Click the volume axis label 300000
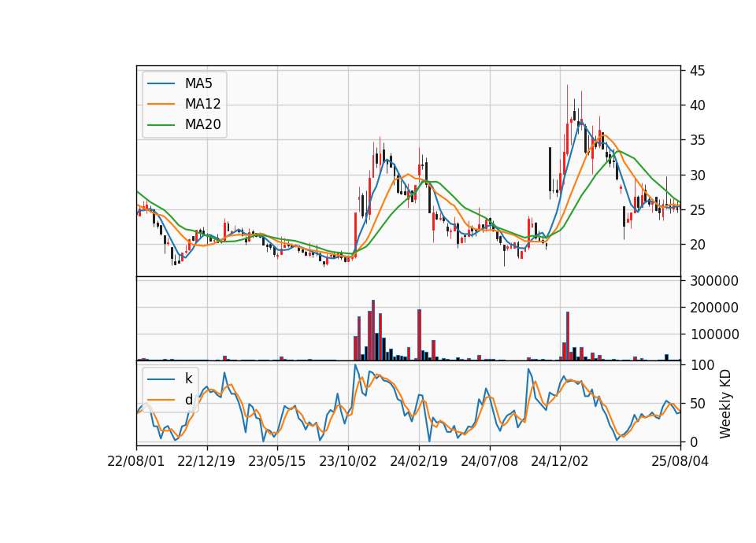756x543 pixels. (714, 281)
